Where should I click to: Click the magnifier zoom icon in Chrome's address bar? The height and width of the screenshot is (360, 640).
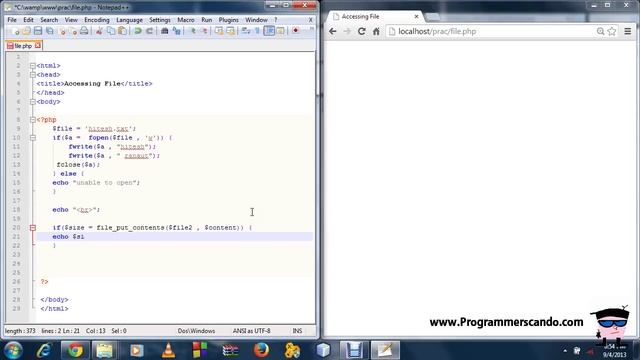pos(600,31)
